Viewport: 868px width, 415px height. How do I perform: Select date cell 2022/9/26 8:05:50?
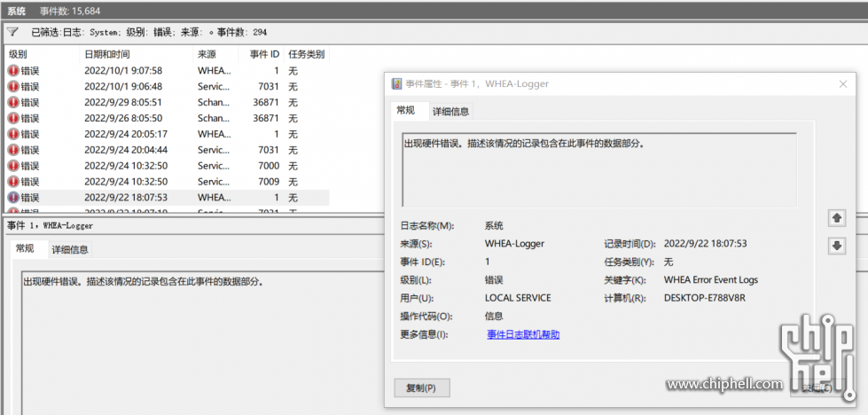tap(123, 119)
